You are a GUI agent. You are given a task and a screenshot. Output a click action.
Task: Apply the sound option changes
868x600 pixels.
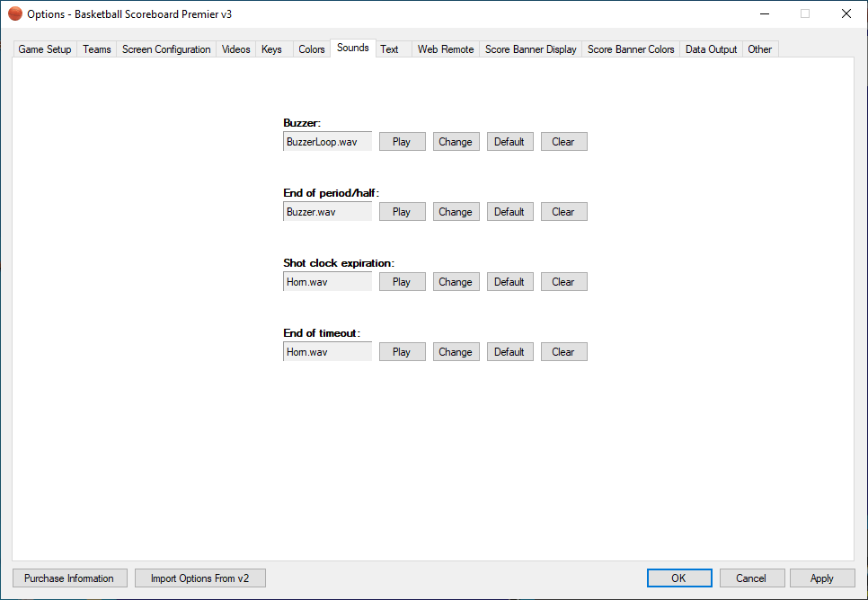click(821, 578)
